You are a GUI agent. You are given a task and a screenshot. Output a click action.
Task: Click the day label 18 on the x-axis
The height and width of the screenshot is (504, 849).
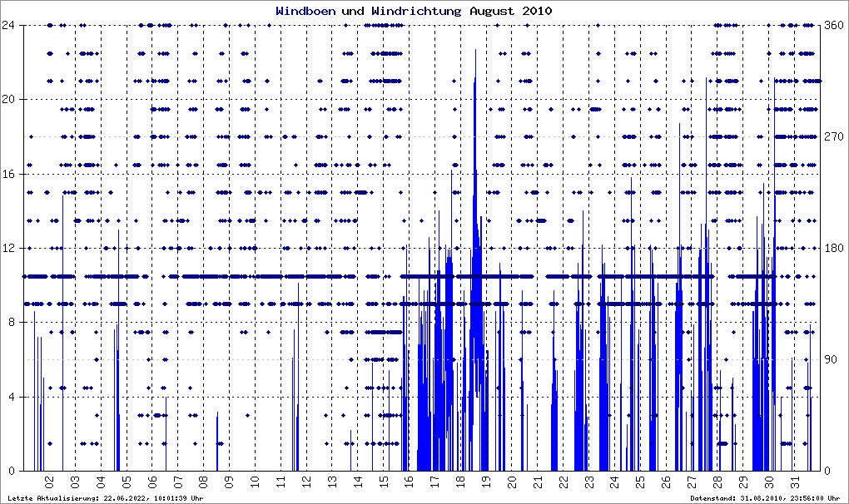(461, 482)
